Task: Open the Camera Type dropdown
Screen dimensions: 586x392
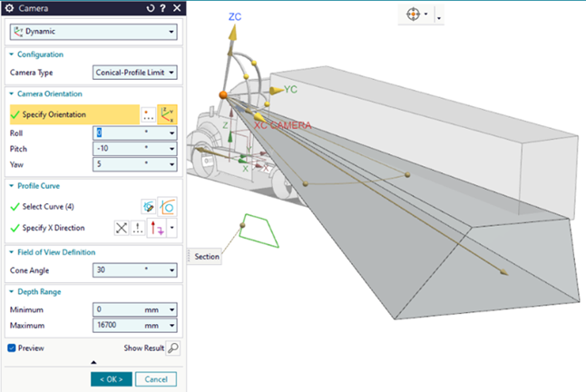Action: coord(135,73)
